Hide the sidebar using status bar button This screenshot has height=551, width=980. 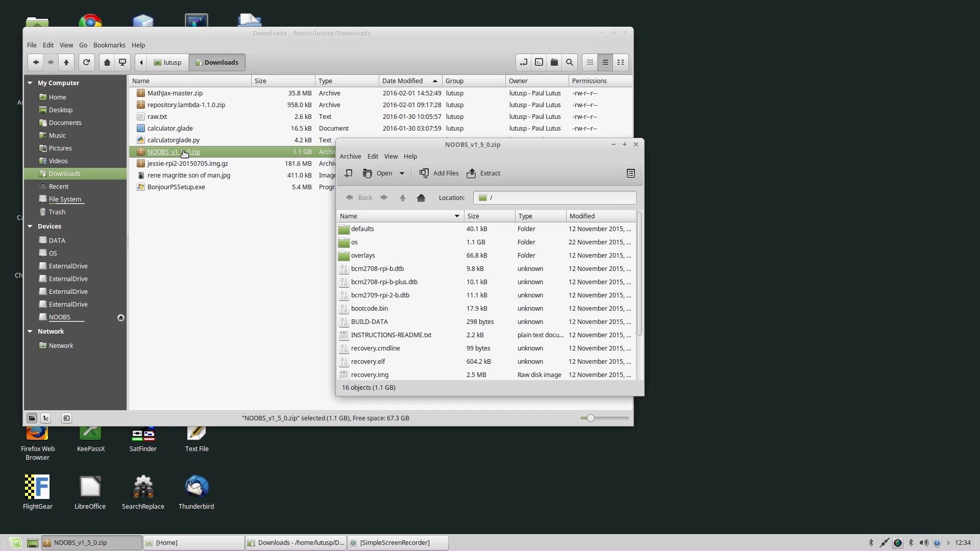66,418
